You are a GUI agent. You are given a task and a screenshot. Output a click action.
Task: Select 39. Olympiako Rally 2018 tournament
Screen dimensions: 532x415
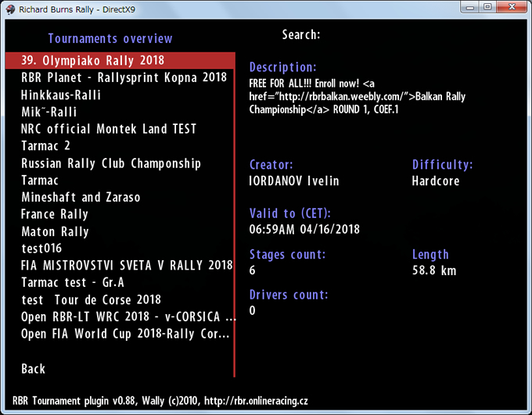[120, 61]
